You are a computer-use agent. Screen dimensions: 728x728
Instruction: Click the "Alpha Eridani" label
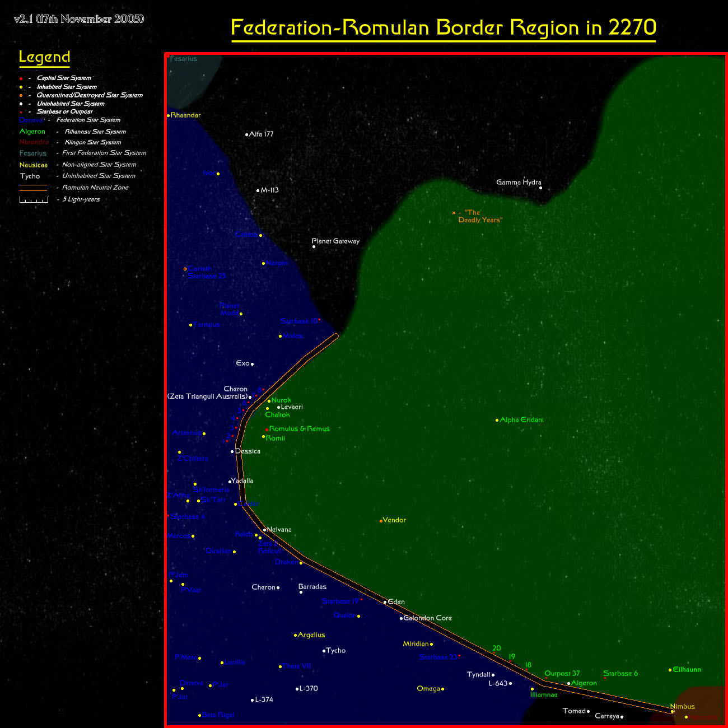[521, 420]
